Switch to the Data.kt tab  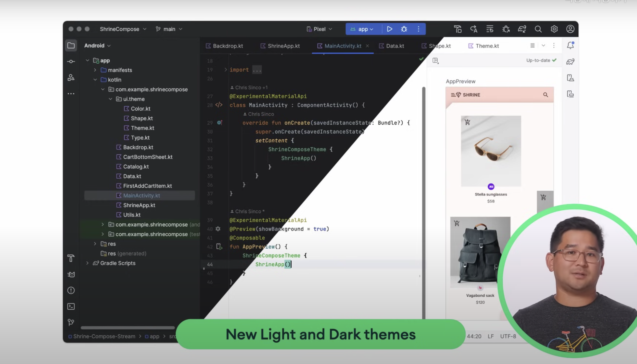[392, 46]
